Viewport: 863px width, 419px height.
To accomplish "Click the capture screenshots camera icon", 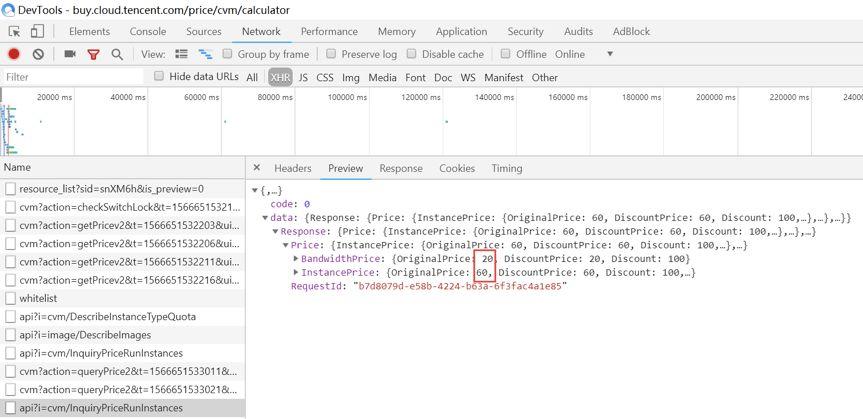I will [70, 54].
